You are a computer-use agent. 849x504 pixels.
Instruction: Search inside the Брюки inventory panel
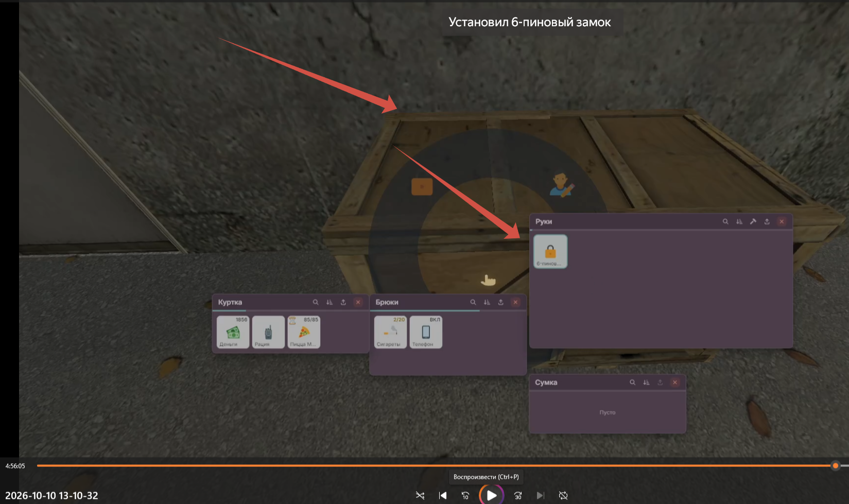(x=473, y=302)
